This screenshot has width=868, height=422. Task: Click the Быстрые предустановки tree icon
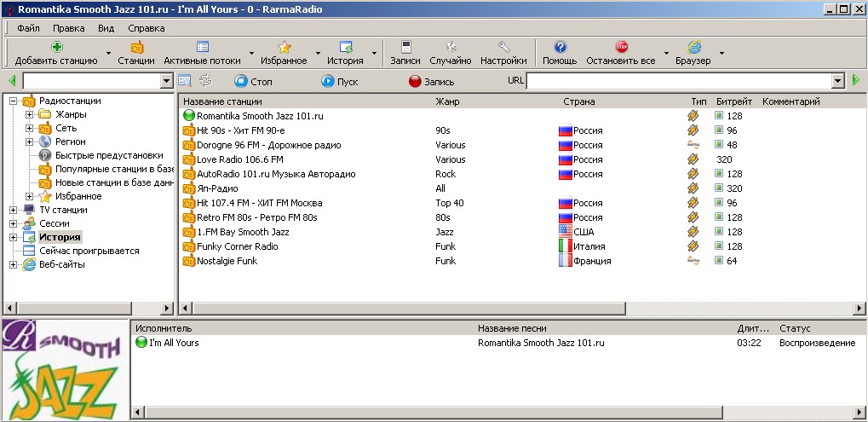[x=45, y=155]
